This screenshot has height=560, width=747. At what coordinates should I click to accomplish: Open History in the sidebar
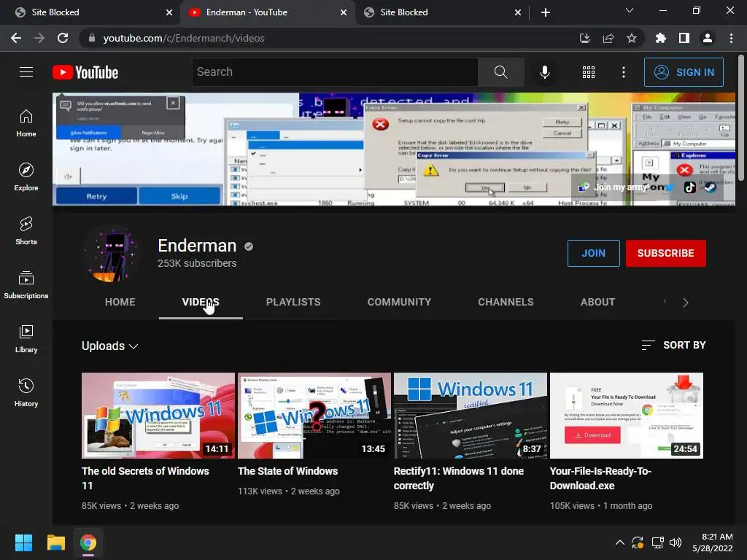[26, 392]
